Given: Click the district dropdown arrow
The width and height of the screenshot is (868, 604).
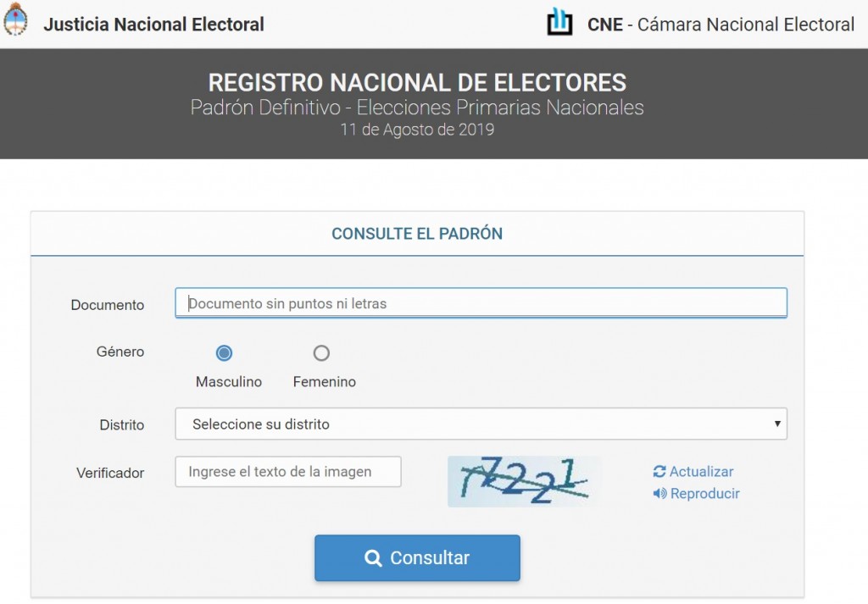Looking at the screenshot, I should pos(777,424).
